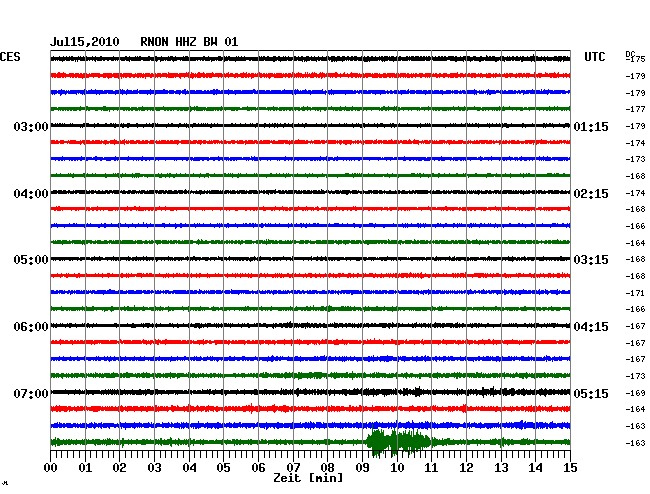
Task: Select the 01:15 UTC time label
Action: point(591,126)
